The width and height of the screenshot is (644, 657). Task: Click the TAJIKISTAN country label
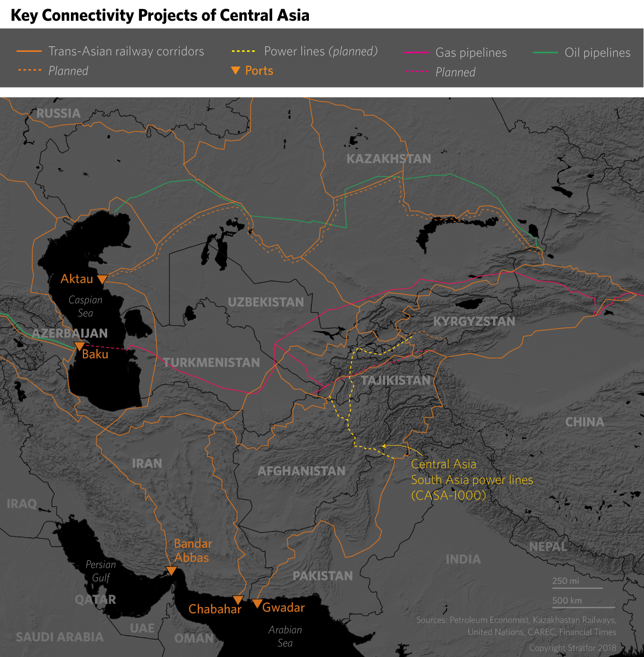[x=396, y=381]
